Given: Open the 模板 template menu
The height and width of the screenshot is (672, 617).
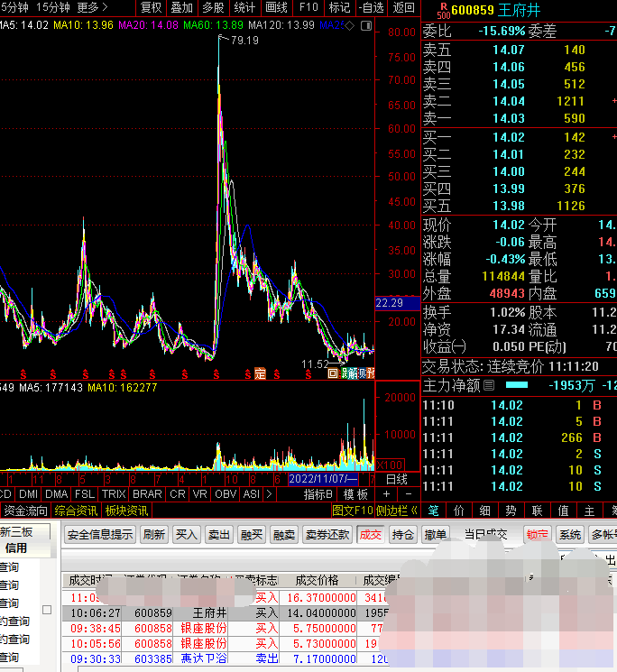Looking at the screenshot, I should (x=355, y=494).
